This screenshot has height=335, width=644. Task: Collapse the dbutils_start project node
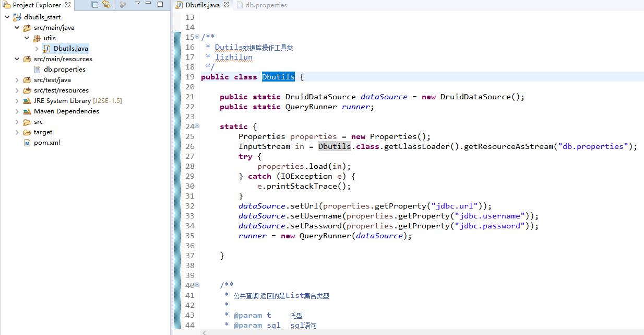[x=6, y=17]
